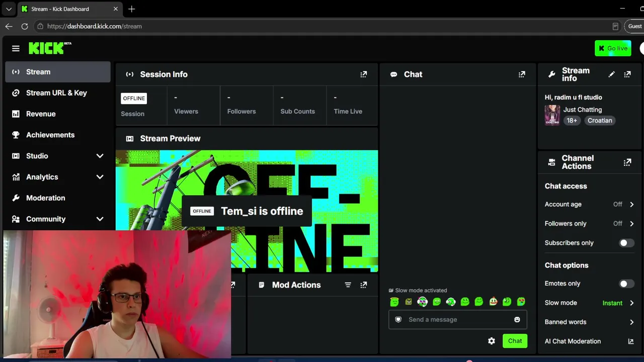The height and width of the screenshot is (362, 644).
Task: Open the Achievements page
Action: pyautogui.click(x=58, y=135)
